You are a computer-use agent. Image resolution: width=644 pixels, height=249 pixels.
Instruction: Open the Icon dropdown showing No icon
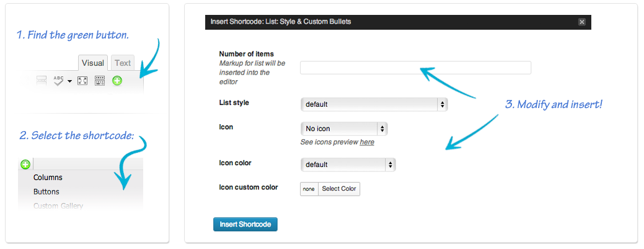point(344,129)
